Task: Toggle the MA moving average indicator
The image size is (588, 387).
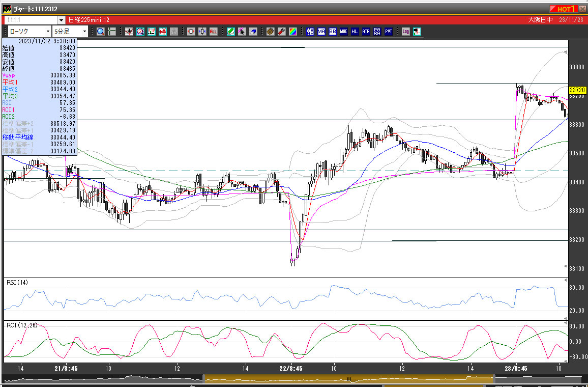Action: point(321,32)
